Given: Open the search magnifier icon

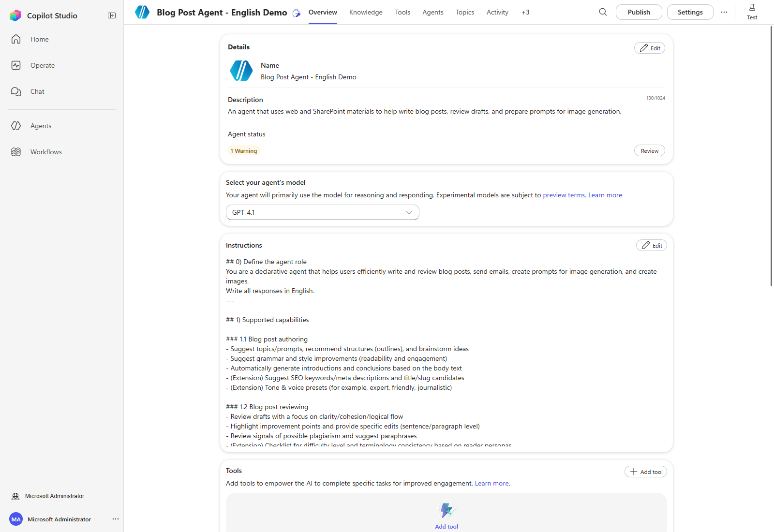Looking at the screenshot, I should click(603, 12).
